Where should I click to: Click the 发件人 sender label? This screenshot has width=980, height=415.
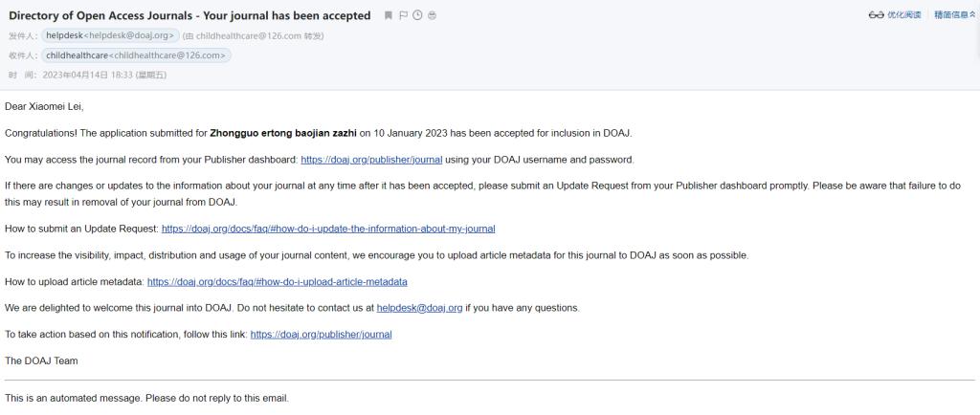(x=22, y=35)
